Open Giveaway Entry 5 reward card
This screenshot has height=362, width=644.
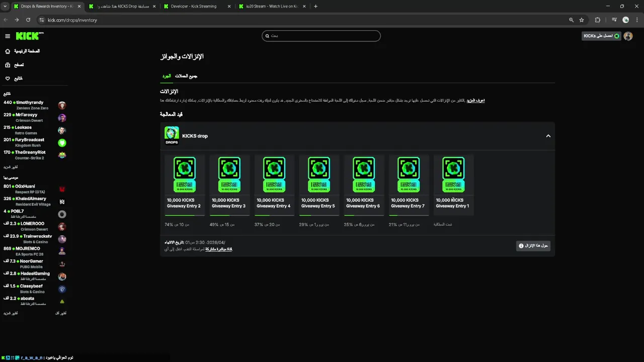point(319,185)
